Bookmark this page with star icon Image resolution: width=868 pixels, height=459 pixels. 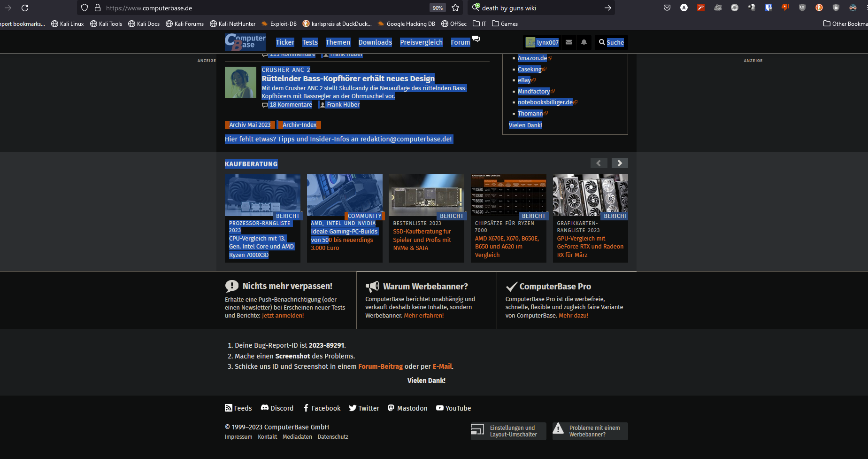pyautogui.click(x=455, y=8)
